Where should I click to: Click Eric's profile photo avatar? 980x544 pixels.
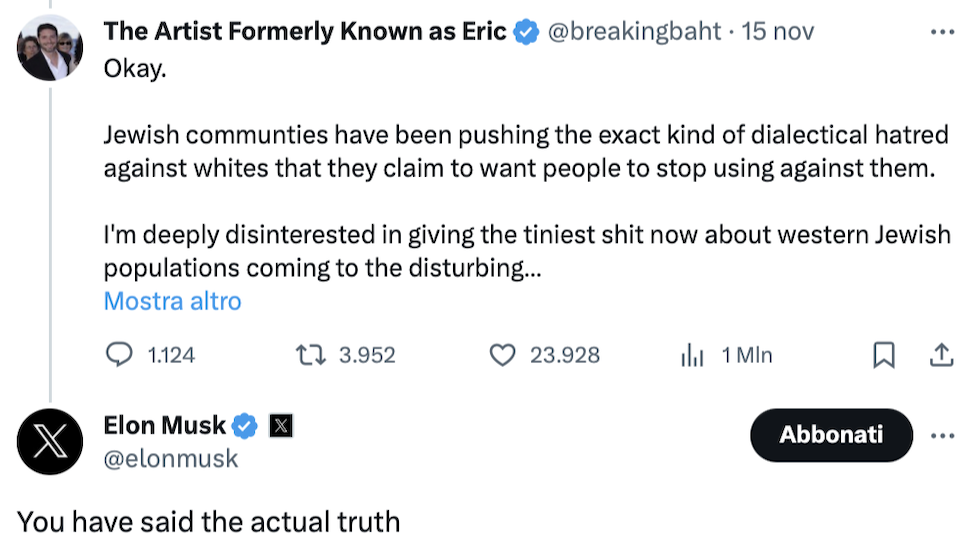tap(50, 47)
